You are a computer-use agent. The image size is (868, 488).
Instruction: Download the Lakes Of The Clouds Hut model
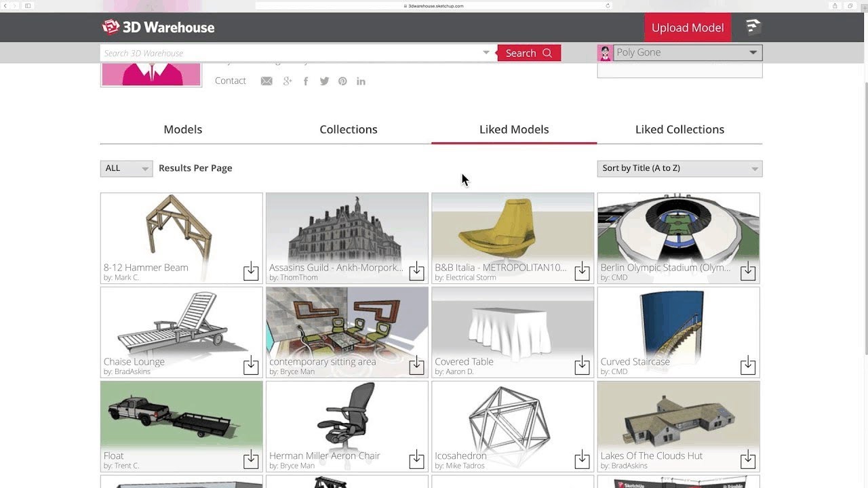coord(748,460)
